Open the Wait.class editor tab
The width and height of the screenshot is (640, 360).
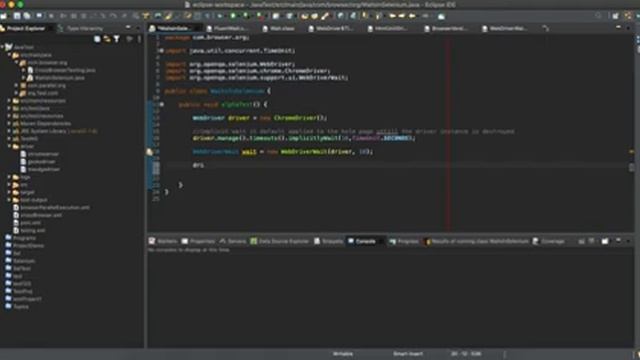(279, 29)
